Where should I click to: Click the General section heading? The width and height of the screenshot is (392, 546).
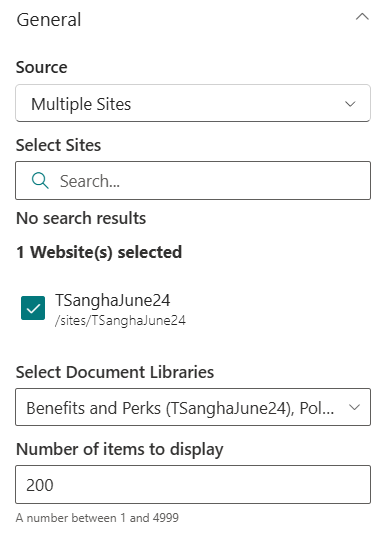pyautogui.click(x=49, y=20)
